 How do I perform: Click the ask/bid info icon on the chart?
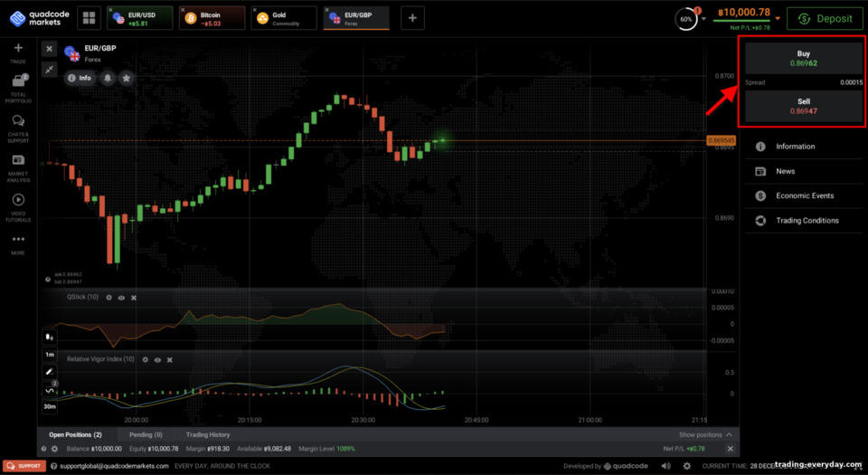pos(48,279)
